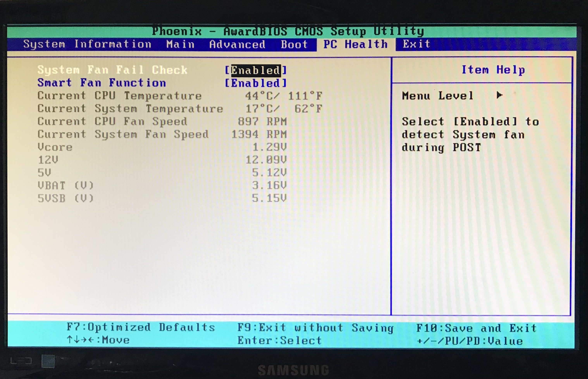Image resolution: width=588 pixels, height=379 pixels.
Task: Click the Enter Select hint
Action: pos(280,341)
